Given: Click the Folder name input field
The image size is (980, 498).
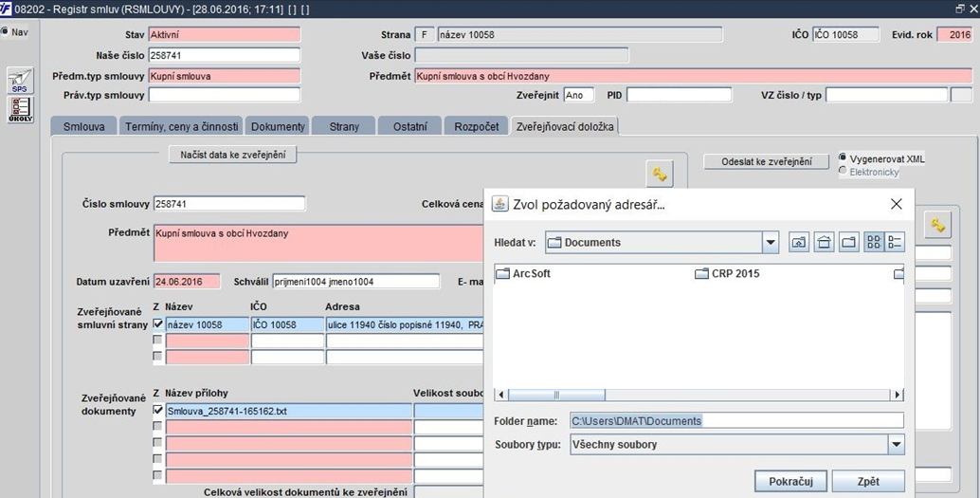Looking at the screenshot, I should 736,421.
